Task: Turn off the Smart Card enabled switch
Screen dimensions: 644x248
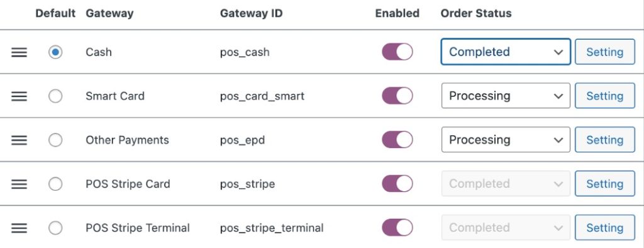Action: pyautogui.click(x=397, y=96)
